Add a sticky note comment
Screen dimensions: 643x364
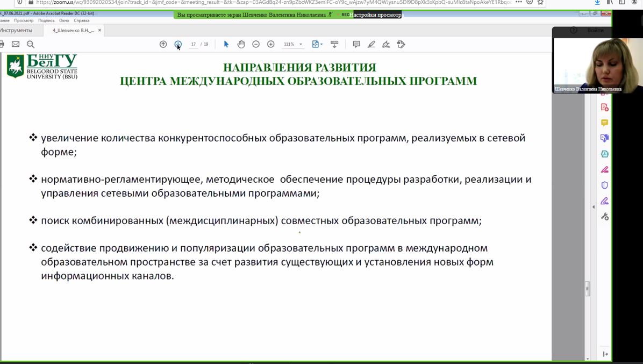click(x=356, y=44)
